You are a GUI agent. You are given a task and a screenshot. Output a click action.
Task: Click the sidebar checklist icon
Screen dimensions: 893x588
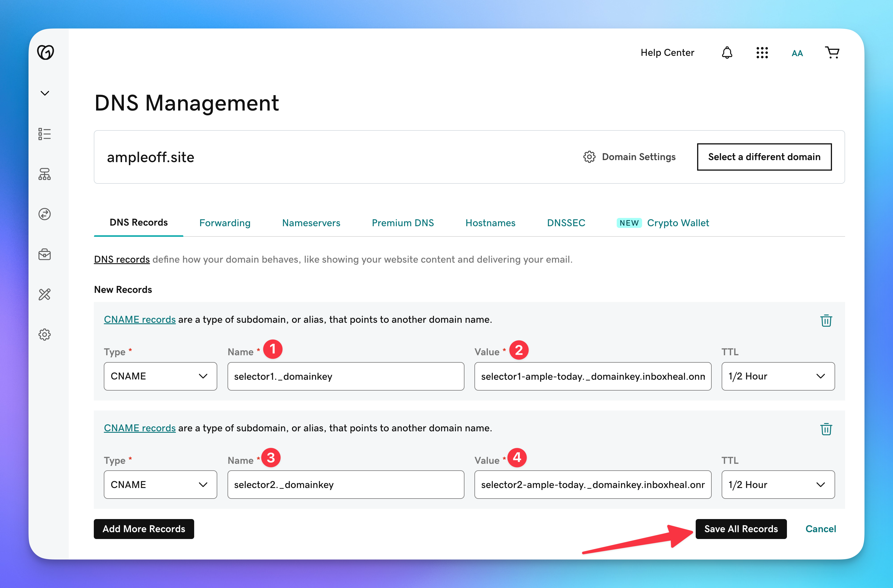pos(45,134)
